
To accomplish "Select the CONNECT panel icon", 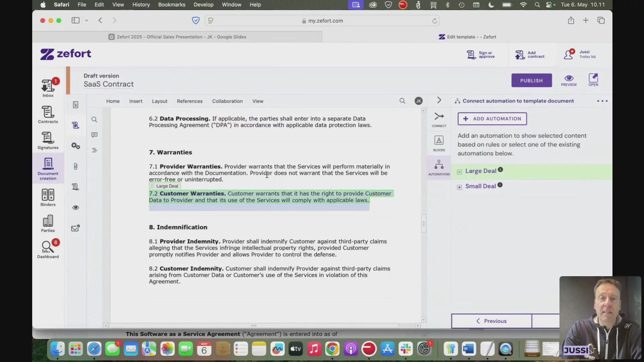I will (439, 120).
